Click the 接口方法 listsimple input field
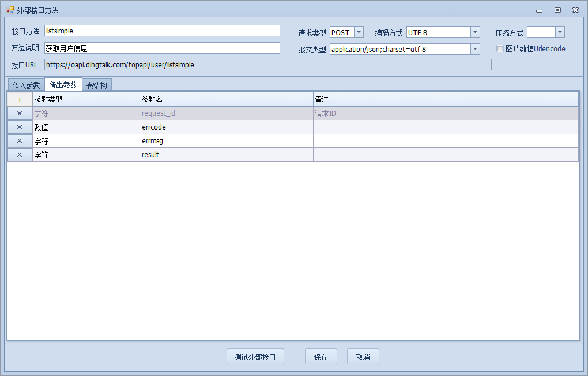The image size is (588, 376). (x=162, y=31)
